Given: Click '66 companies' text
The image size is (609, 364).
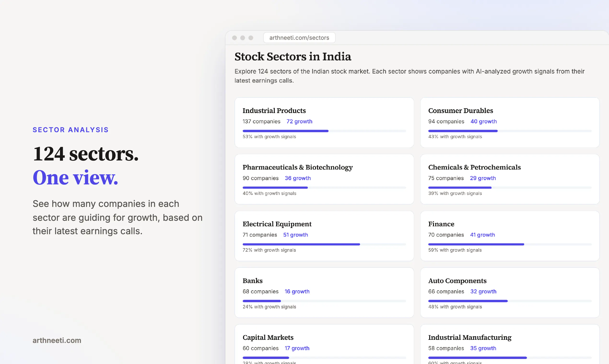Looking at the screenshot, I should [x=446, y=291].
